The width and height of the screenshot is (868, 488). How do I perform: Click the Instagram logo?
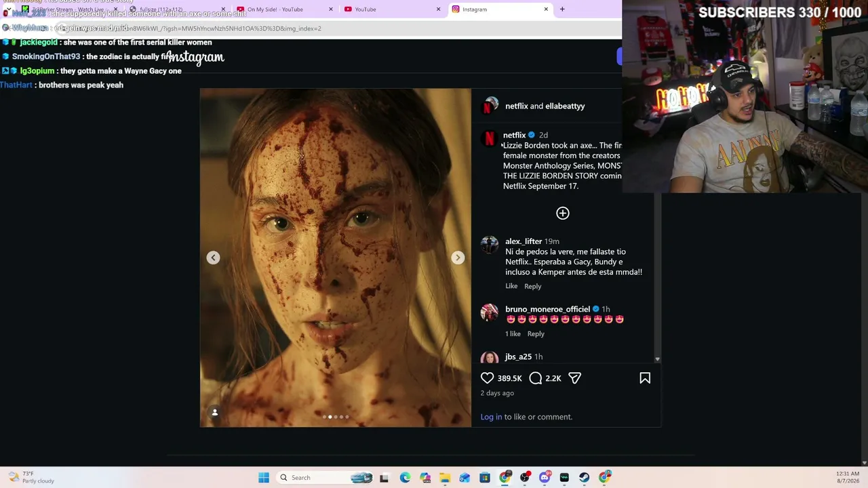(195, 57)
